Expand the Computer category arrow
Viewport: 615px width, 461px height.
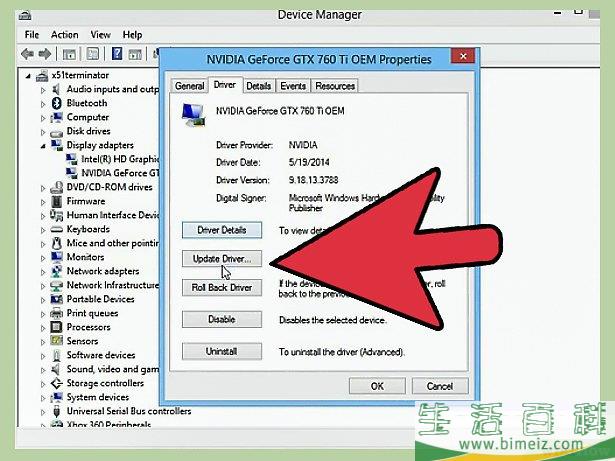tap(43, 118)
